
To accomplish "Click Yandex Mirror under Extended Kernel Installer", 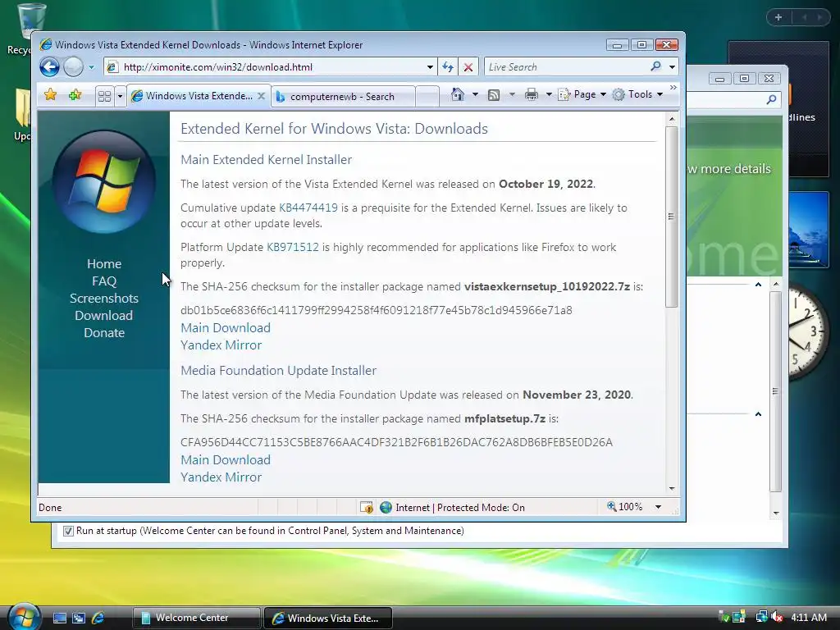I will click(x=221, y=345).
